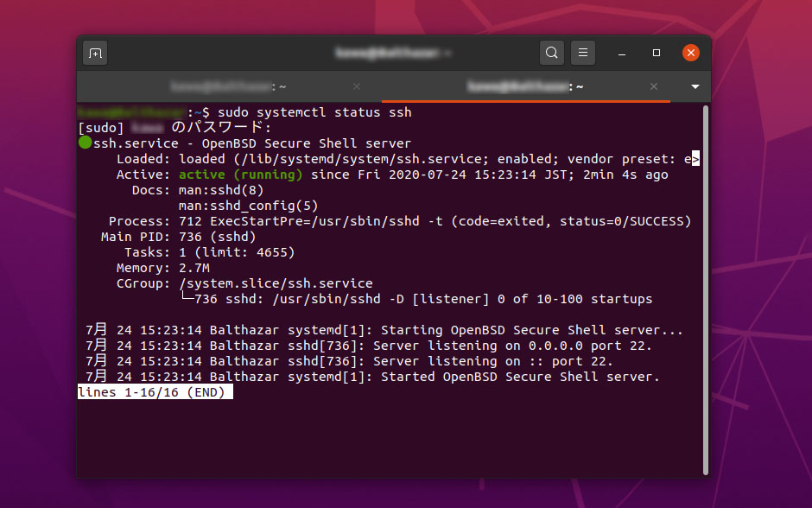This screenshot has height=508, width=812.
Task: Click the green service status dot
Action: (x=85, y=143)
